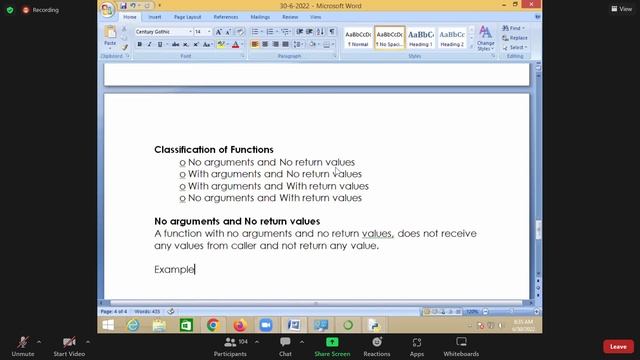Expand the Select dropdown in Editing
This screenshot has width=640, height=360.
[526, 47]
